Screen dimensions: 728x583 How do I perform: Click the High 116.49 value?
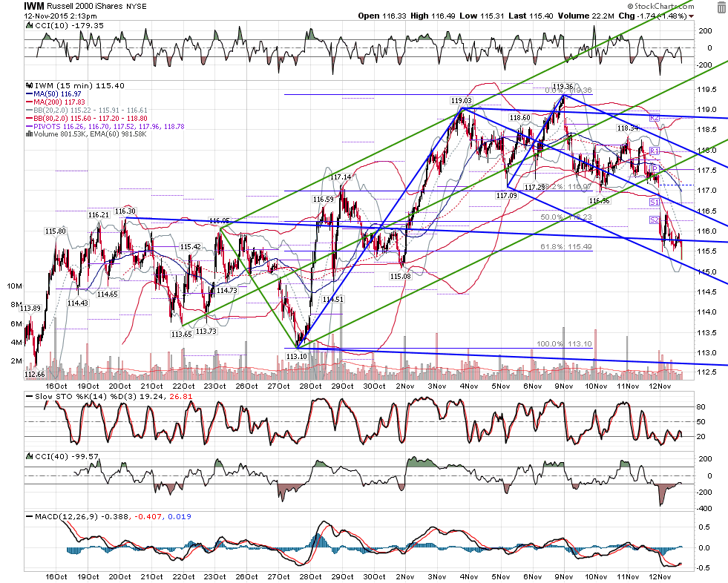(x=433, y=16)
